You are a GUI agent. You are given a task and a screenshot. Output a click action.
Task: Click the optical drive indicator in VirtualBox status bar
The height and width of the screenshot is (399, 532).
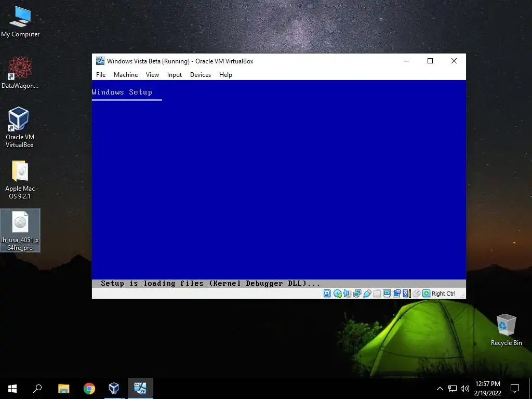[x=337, y=294]
